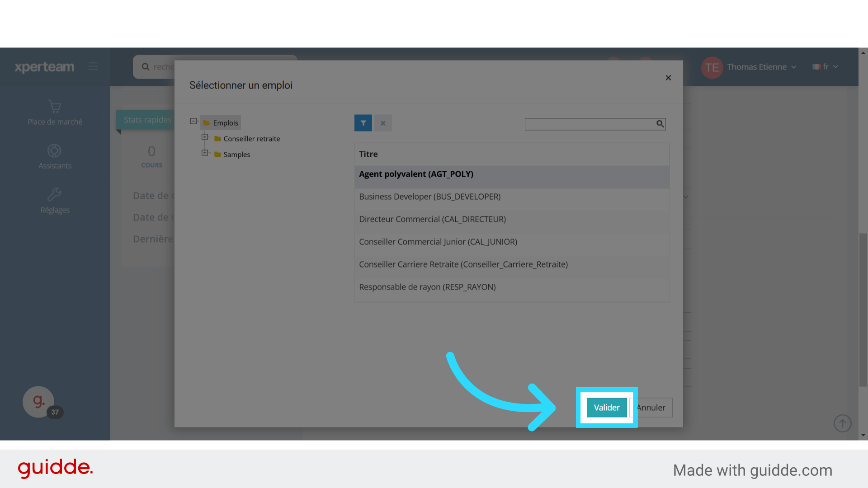
Task: Click the blue filter icon button
Action: (363, 123)
